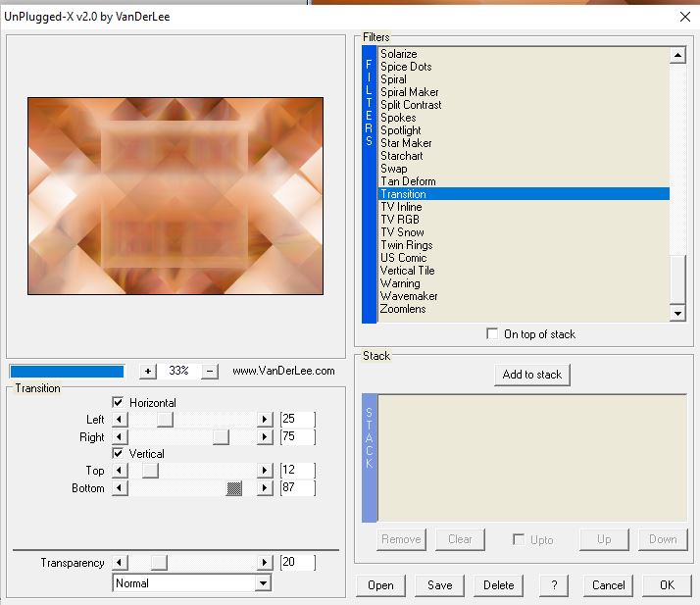Click the Left slider's right arrow
The height and width of the screenshot is (605, 700).
click(x=265, y=420)
